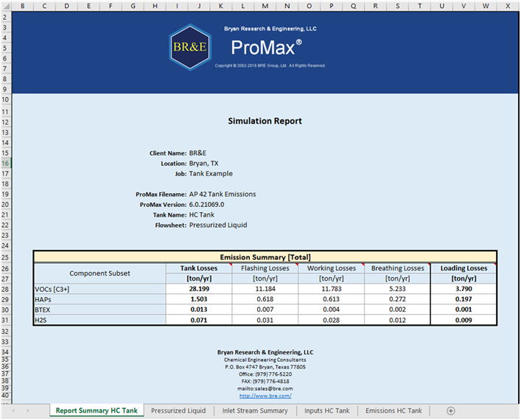
Task: Click the Client Name value BR&E
Action: tap(197, 153)
